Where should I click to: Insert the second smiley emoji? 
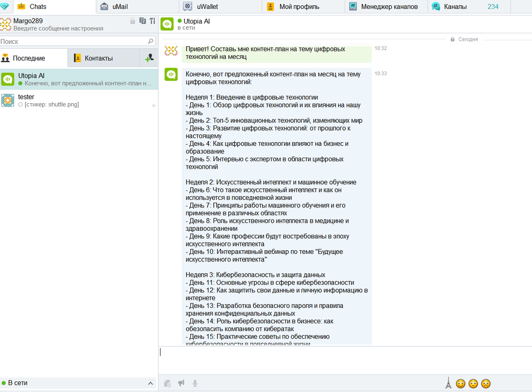coord(473,384)
